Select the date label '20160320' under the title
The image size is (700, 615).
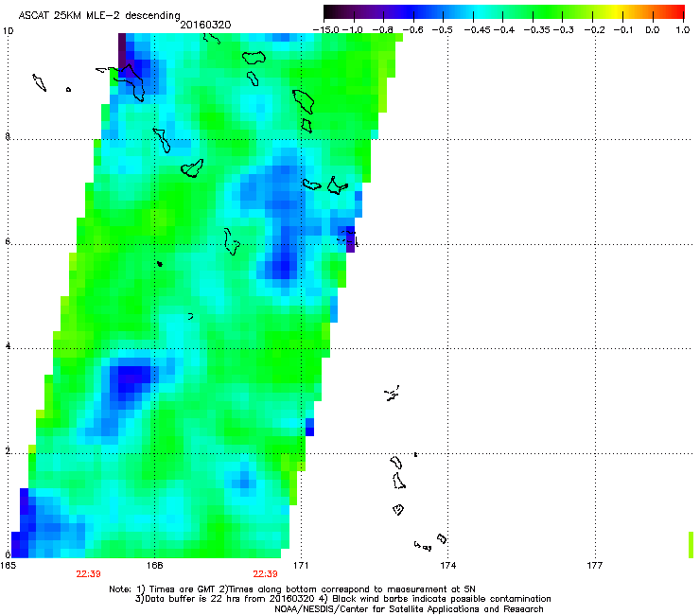tap(205, 25)
